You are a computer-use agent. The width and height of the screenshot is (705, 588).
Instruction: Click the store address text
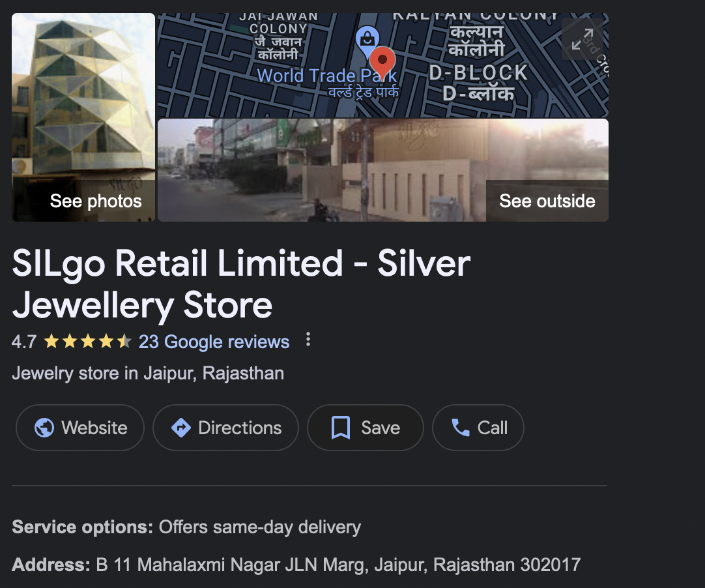(x=338, y=565)
